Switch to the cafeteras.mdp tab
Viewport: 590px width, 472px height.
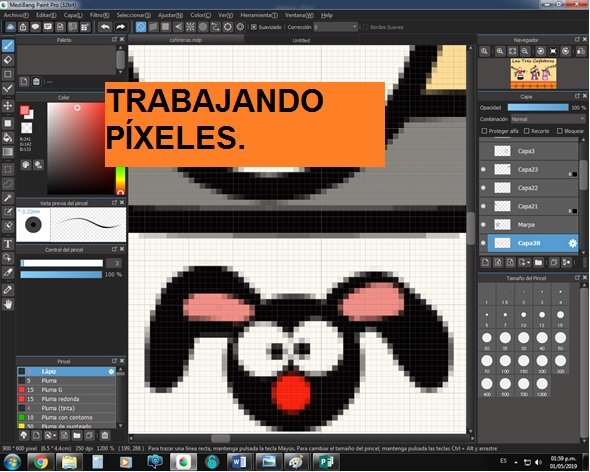[186, 40]
